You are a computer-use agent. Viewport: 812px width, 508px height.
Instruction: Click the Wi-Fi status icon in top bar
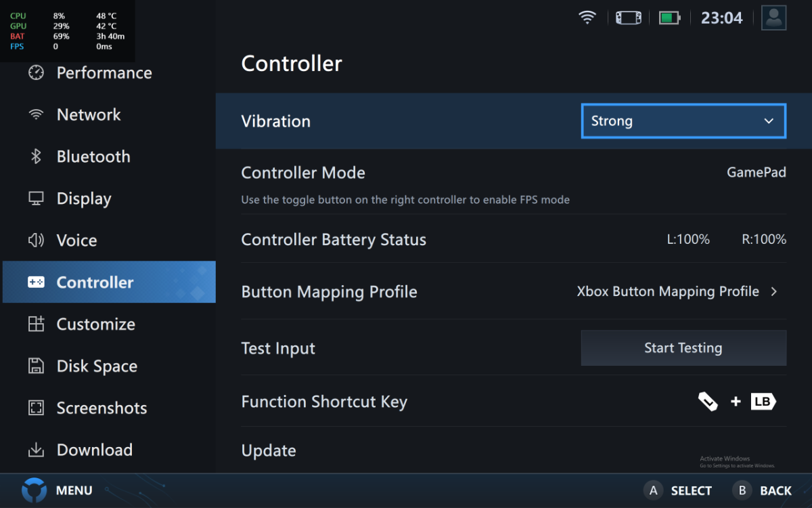click(x=587, y=18)
